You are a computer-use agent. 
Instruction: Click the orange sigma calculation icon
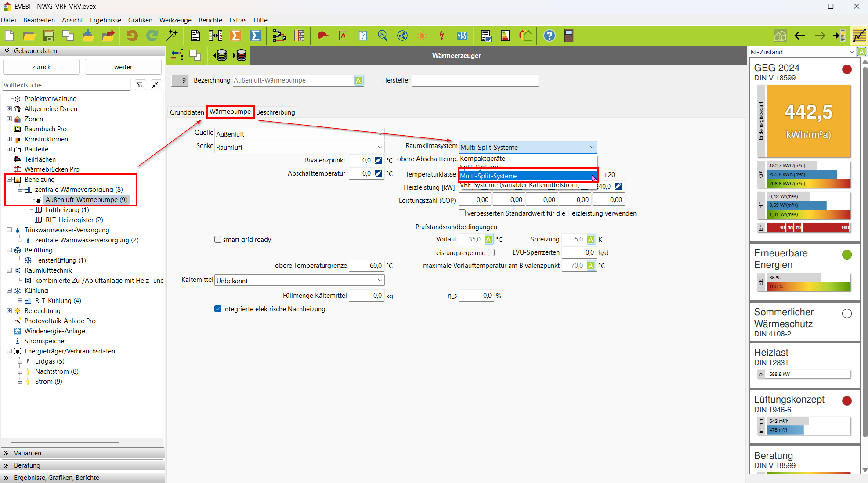coord(235,36)
